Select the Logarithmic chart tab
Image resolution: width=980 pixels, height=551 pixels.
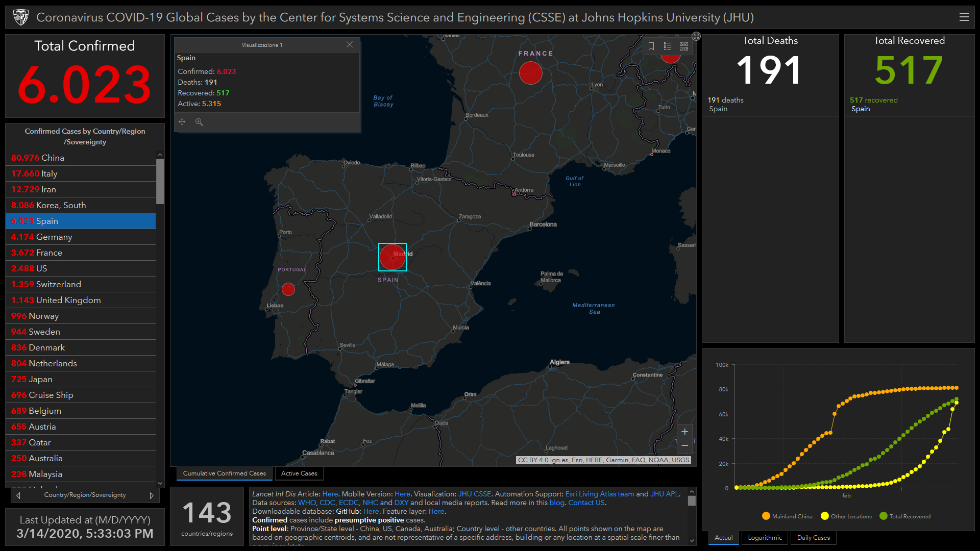[x=765, y=538]
